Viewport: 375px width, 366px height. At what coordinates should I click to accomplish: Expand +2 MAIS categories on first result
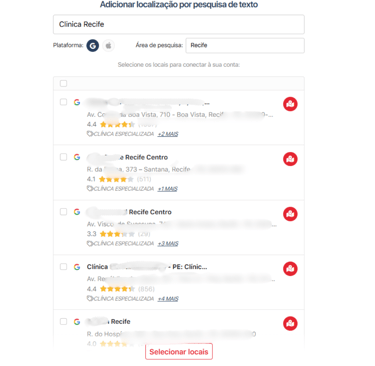168,134
